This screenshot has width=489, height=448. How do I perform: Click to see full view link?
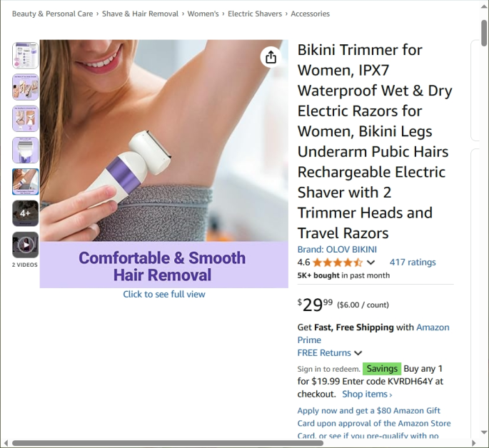(164, 294)
